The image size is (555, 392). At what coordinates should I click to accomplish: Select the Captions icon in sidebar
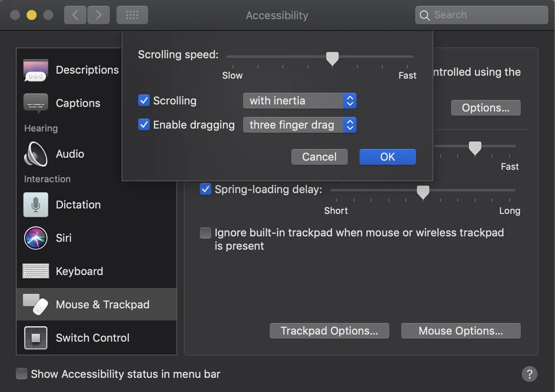pos(36,103)
